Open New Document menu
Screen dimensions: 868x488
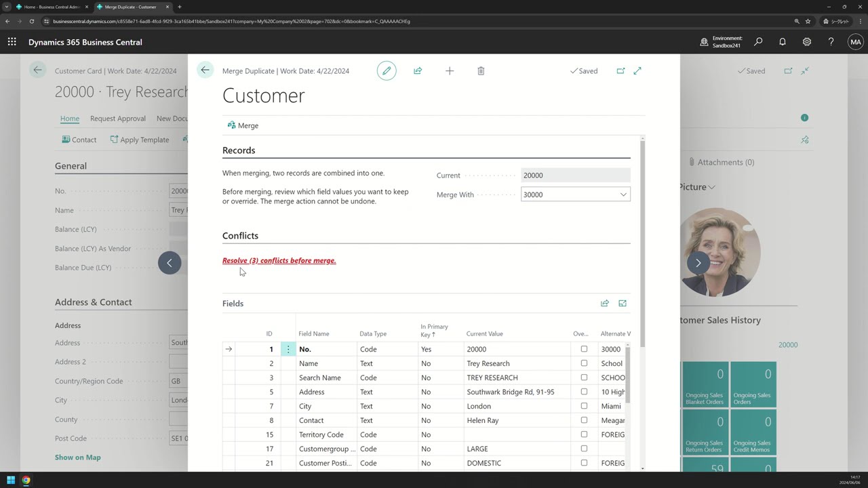[x=172, y=119]
